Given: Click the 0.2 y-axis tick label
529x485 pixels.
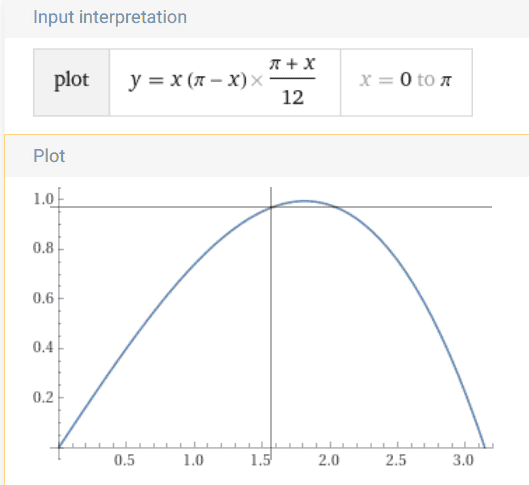Looking at the screenshot, I should coord(43,397).
